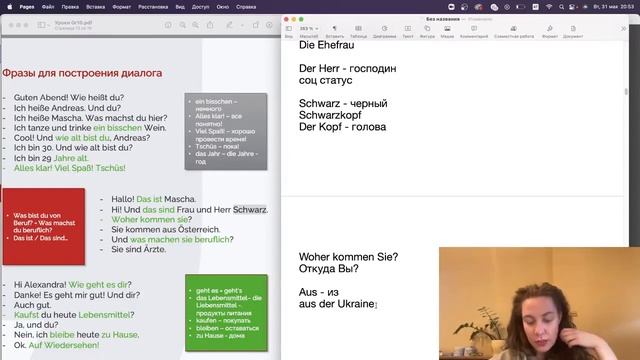Image resolution: width=640 pixels, height=360 pixels.
Task: Click the Table (Таблица) icon in Pages toolbar
Action: (358, 29)
